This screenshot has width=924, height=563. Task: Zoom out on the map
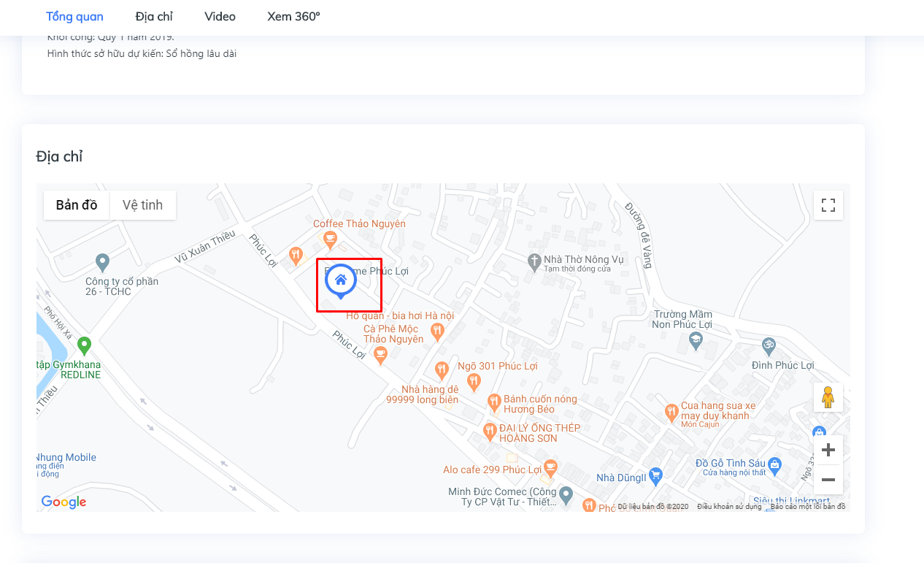click(x=828, y=480)
